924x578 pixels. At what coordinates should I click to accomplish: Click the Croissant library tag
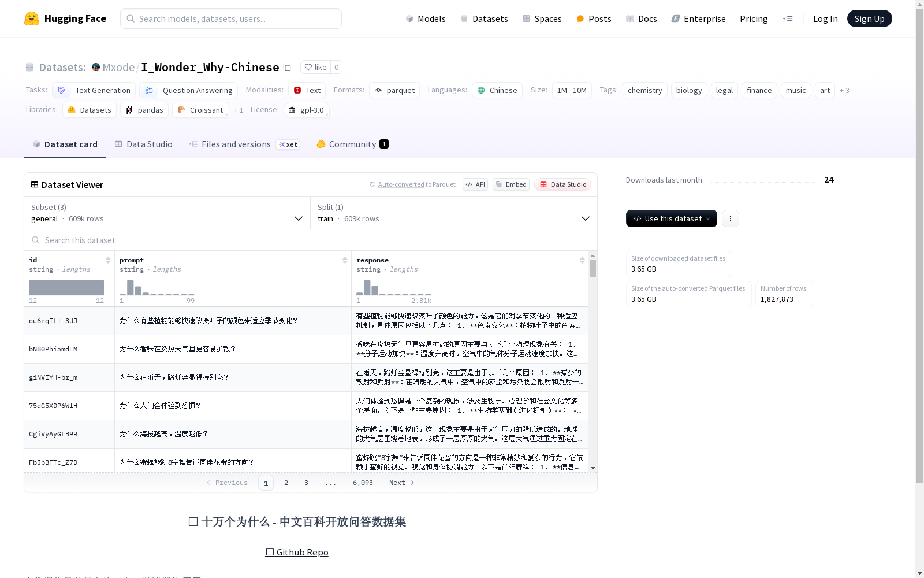(200, 110)
